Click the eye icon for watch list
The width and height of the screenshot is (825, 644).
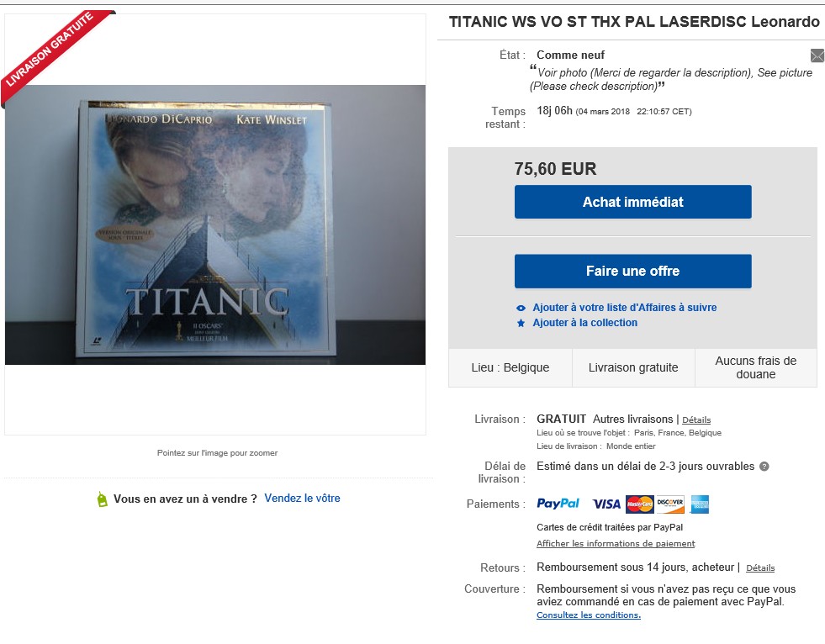click(x=521, y=309)
